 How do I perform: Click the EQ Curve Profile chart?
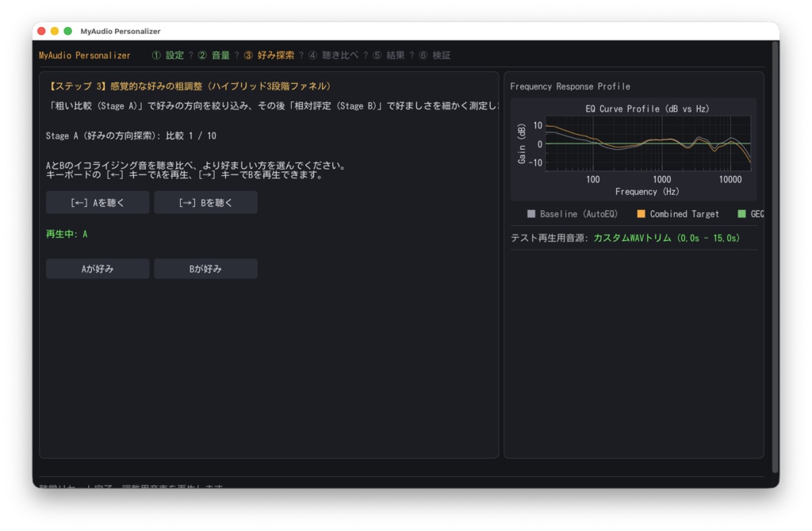tap(634, 149)
